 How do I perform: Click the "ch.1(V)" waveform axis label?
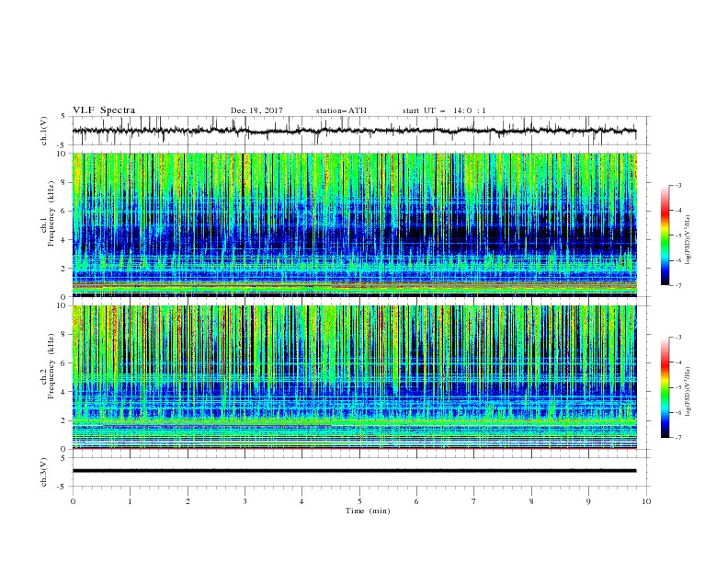[x=44, y=131]
